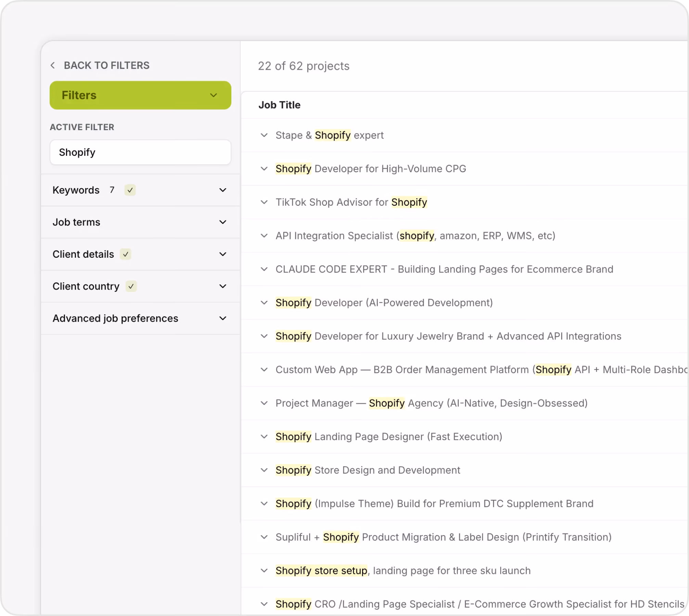Open Project Manager — Shopify Agency job
This screenshot has width=689, height=616.
pos(432,403)
